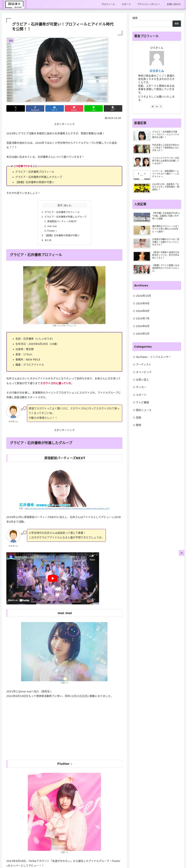
Task: Open お問い合わせ in header menu
Action: [174, 4]
